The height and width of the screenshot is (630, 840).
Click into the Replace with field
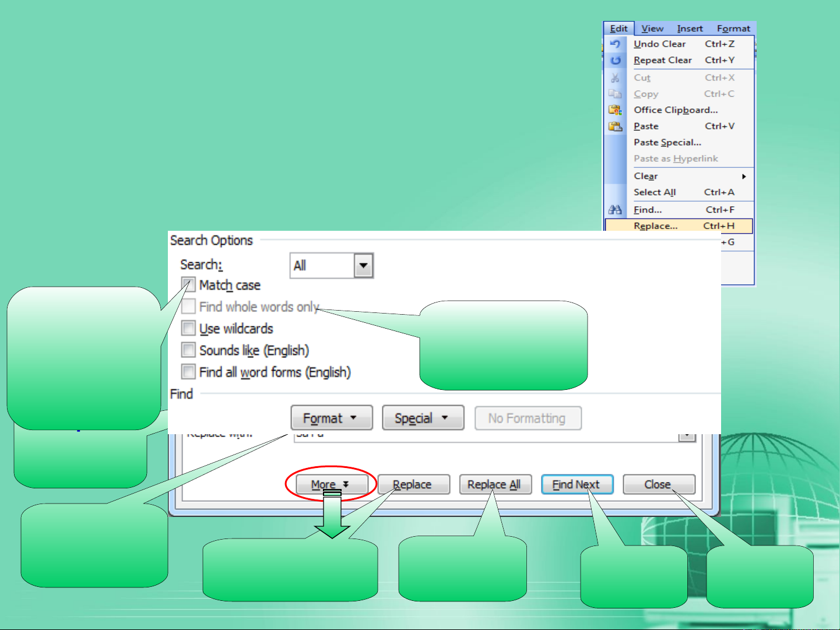pyautogui.click(x=486, y=437)
